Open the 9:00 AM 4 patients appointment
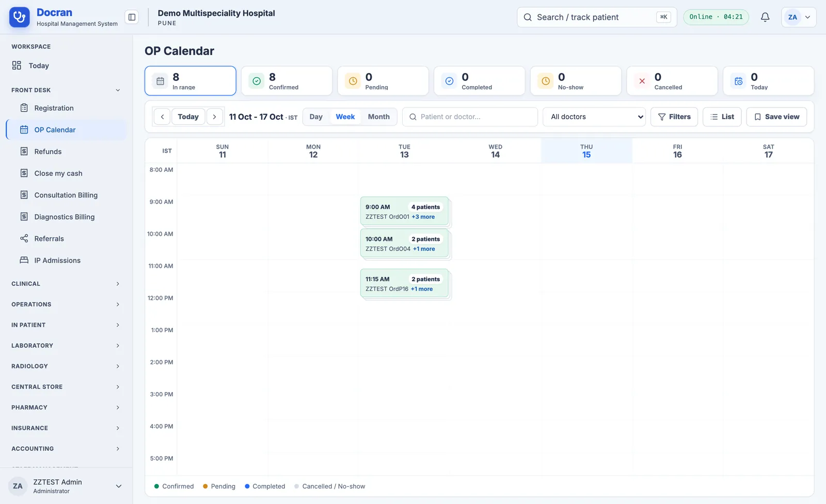 tap(404, 212)
